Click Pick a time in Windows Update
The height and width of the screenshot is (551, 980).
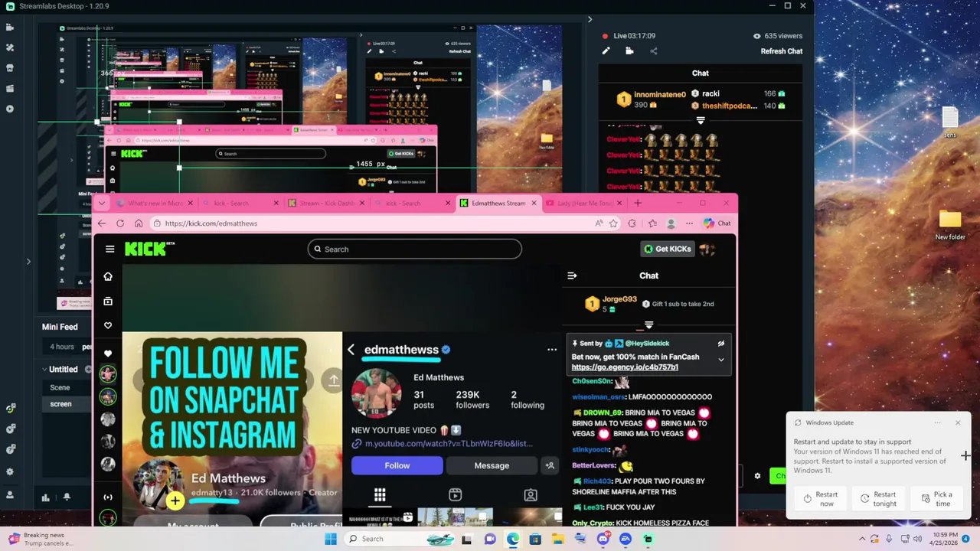click(x=937, y=499)
